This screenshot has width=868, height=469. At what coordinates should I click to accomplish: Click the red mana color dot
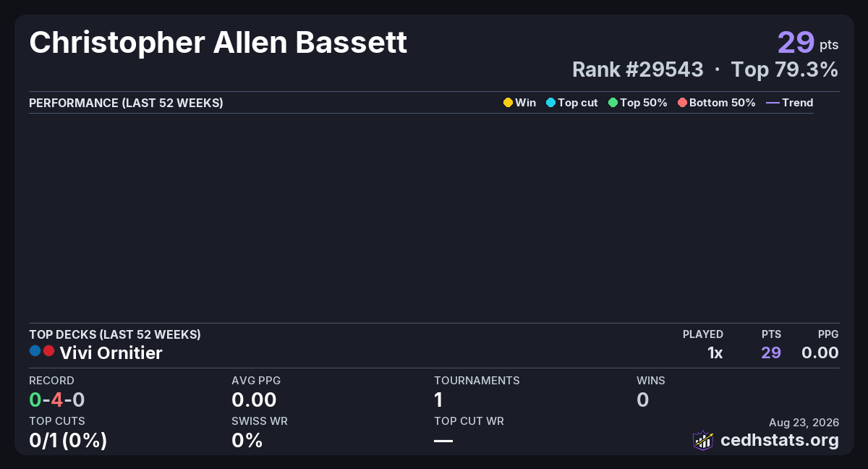pyautogui.click(x=48, y=351)
